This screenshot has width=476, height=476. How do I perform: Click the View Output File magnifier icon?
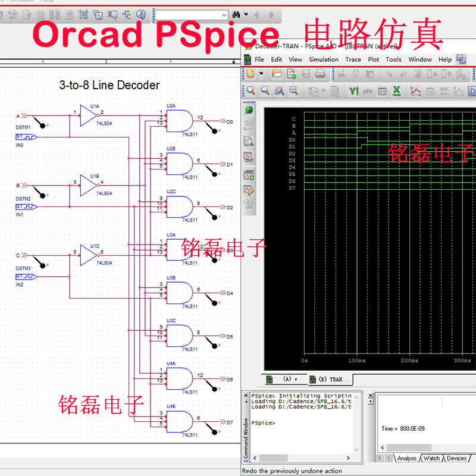click(x=249, y=141)
